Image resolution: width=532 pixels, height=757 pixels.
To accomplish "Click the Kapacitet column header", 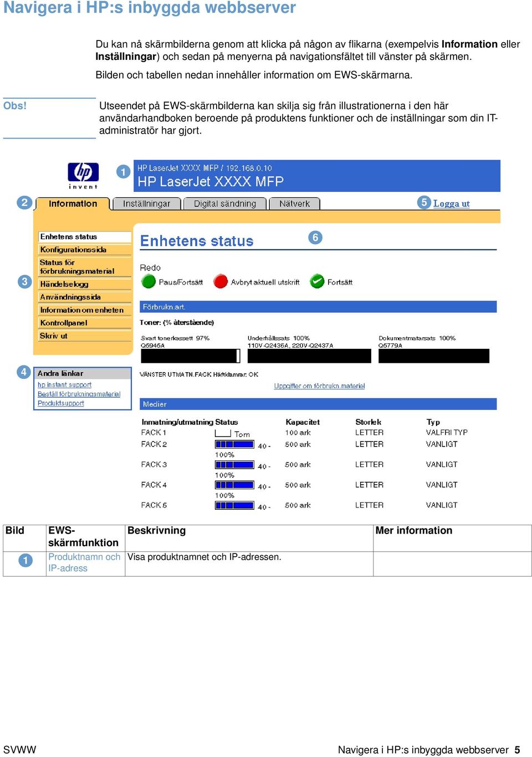I will [x=303, y=422].
